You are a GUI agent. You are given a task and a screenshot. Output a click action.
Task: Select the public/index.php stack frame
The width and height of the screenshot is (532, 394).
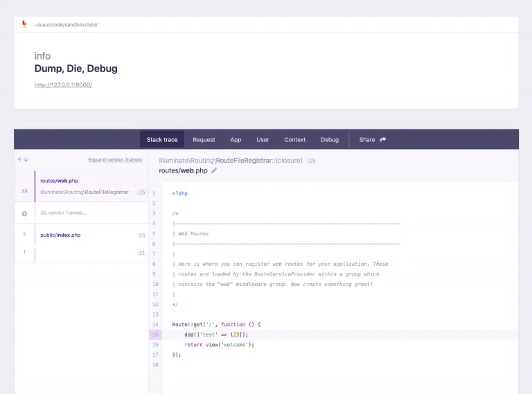pos(83,235)
